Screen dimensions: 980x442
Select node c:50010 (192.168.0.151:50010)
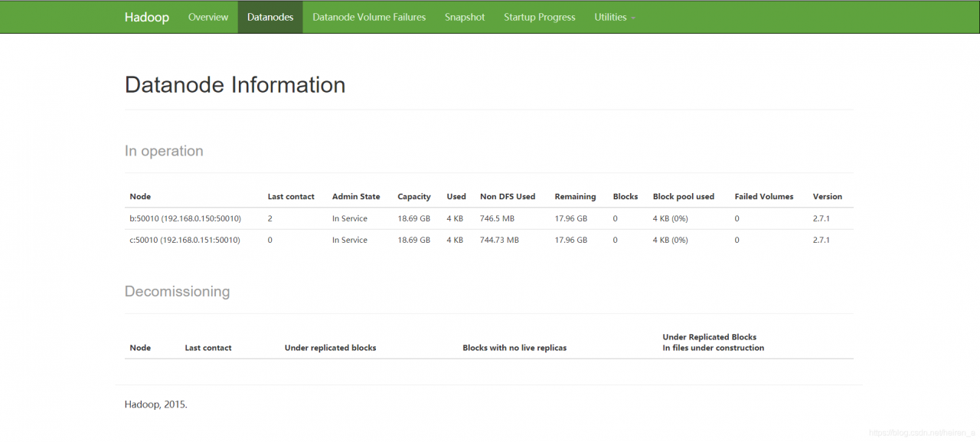(x=185, y=240)
